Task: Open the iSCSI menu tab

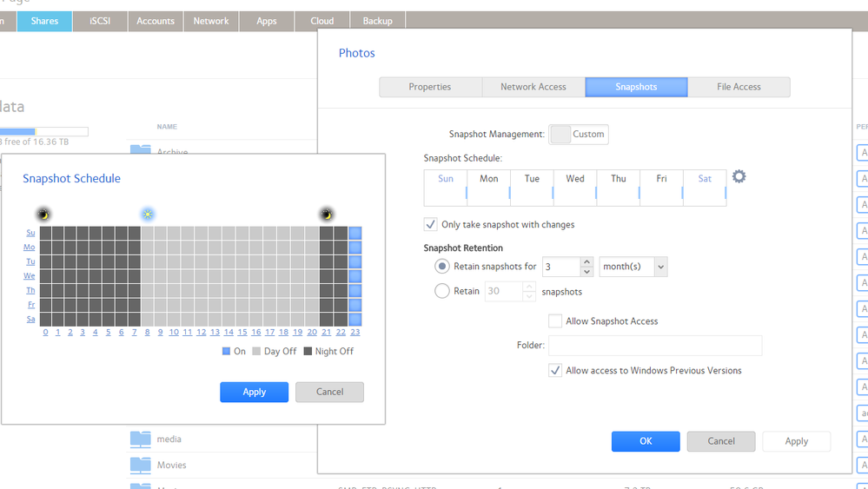Action: [x=100, y=21]
